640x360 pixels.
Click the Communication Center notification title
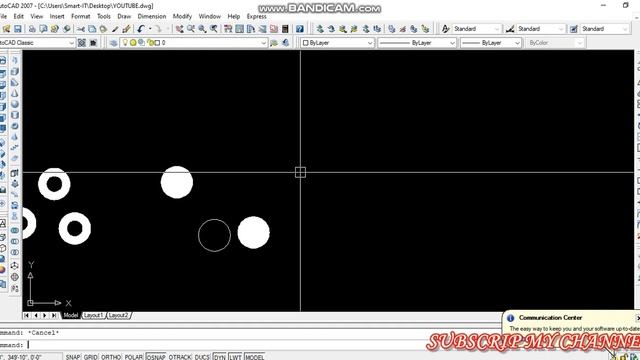[x=550, y=318]
